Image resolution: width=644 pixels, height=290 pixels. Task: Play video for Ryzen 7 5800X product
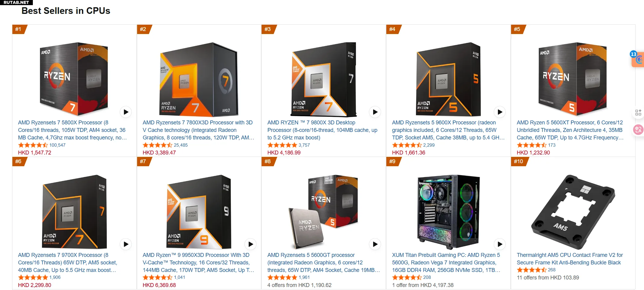click(x=126, y=112)
